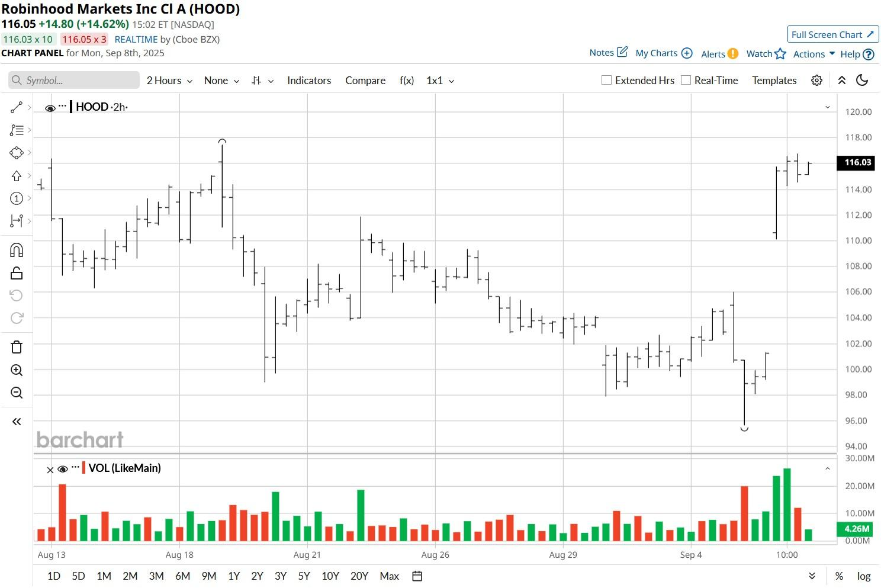Delete drawings with the trash icon
881x588 pixels.
point(17,347)
